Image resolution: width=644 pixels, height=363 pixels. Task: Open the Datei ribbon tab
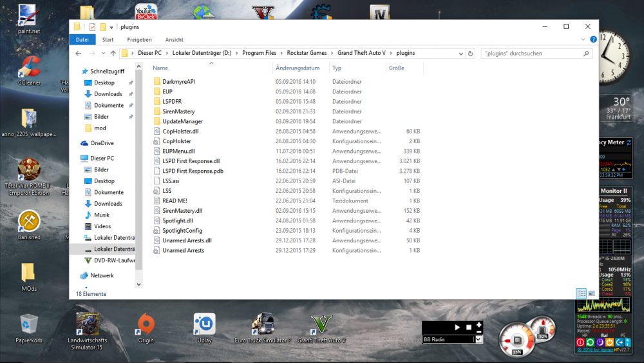82,39
